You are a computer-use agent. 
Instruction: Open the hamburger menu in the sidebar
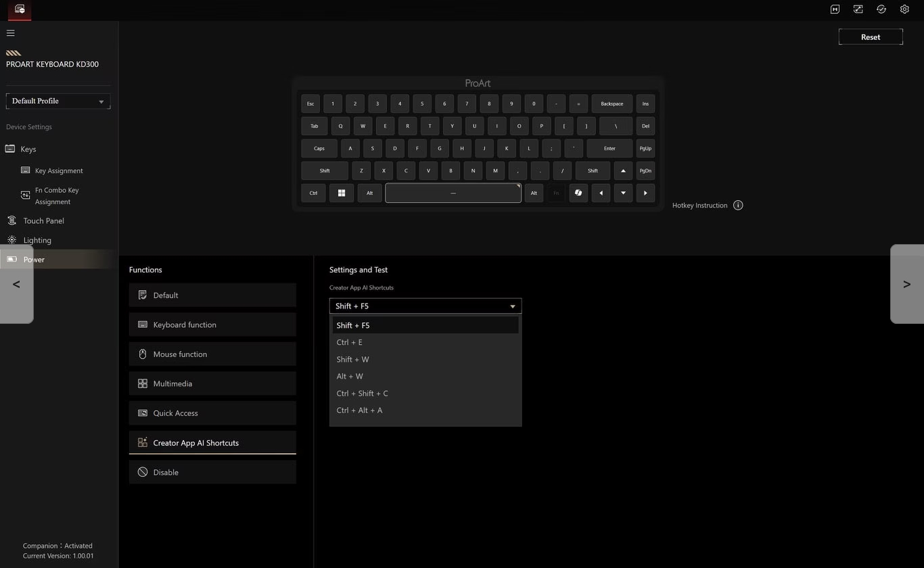click(10, 32)
